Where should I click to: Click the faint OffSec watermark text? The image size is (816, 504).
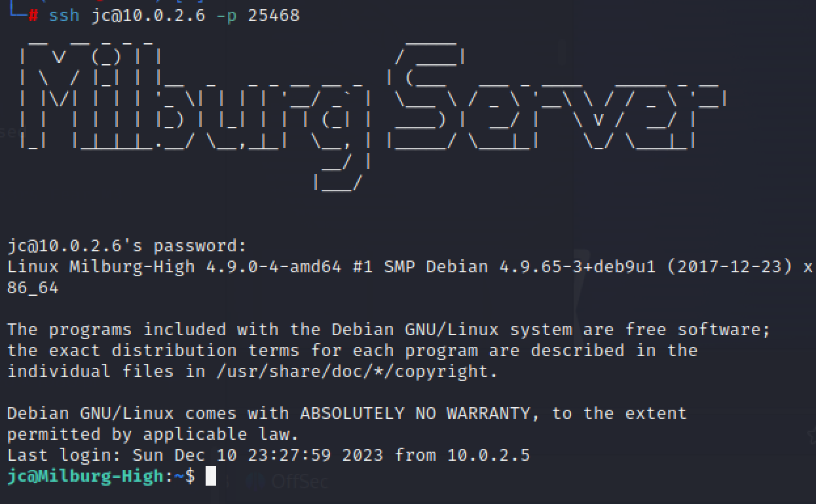[299, 482]
